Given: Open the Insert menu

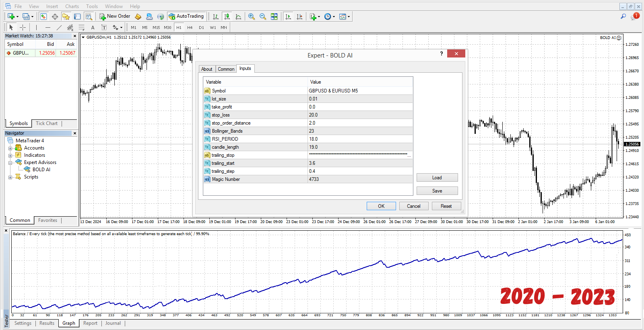Looking at the screenshot, I should click(x=52, y=6).
